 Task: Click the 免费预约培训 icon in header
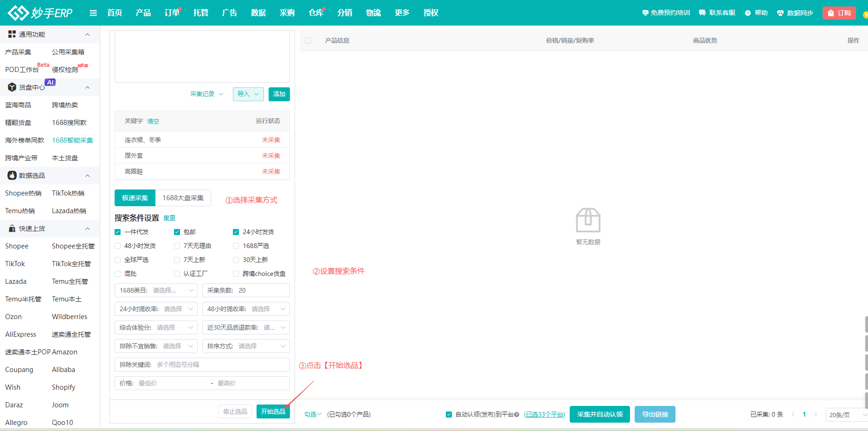pyautogui.click(x=645, y=13)
